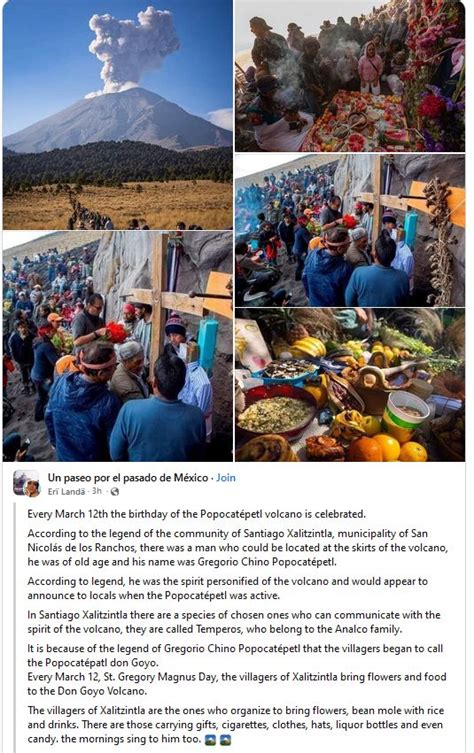Open the large crowd-at-wooden-cross photo on left
Image resolution: width=474 pixels, height=753 pixels.
click(118, 346)
